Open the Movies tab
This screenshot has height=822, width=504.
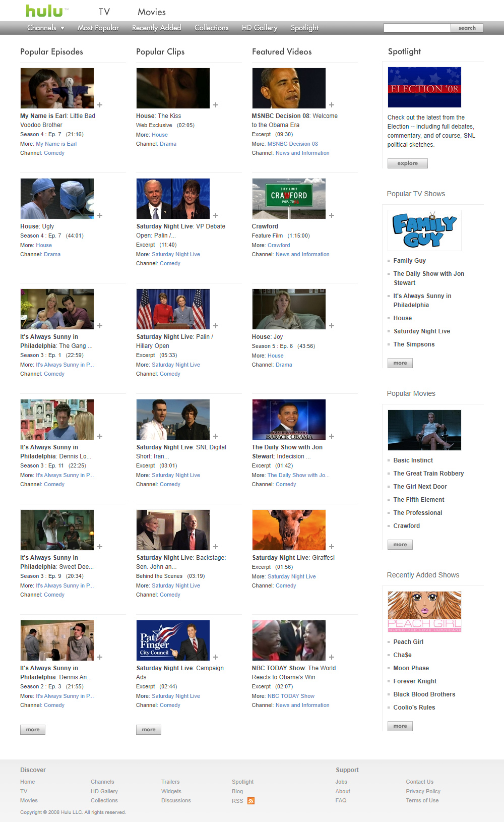(x=152, y=12)
